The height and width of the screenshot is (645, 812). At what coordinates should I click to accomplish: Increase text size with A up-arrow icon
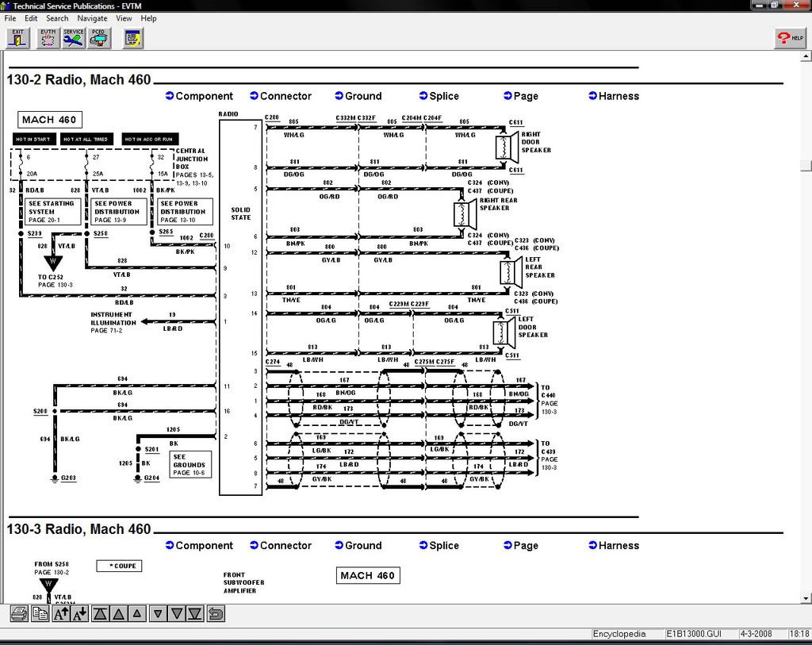(x=60, y=614)
